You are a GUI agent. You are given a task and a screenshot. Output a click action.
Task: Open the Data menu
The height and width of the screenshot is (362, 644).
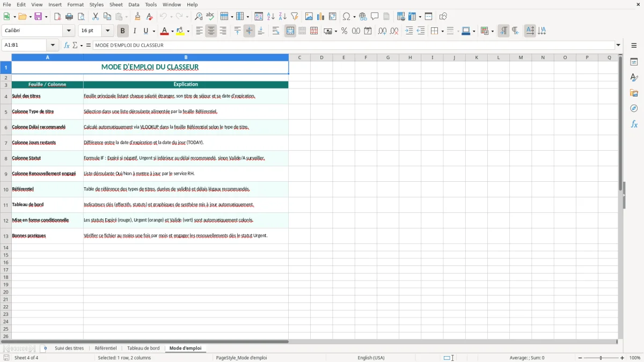(x=134, y=4)
